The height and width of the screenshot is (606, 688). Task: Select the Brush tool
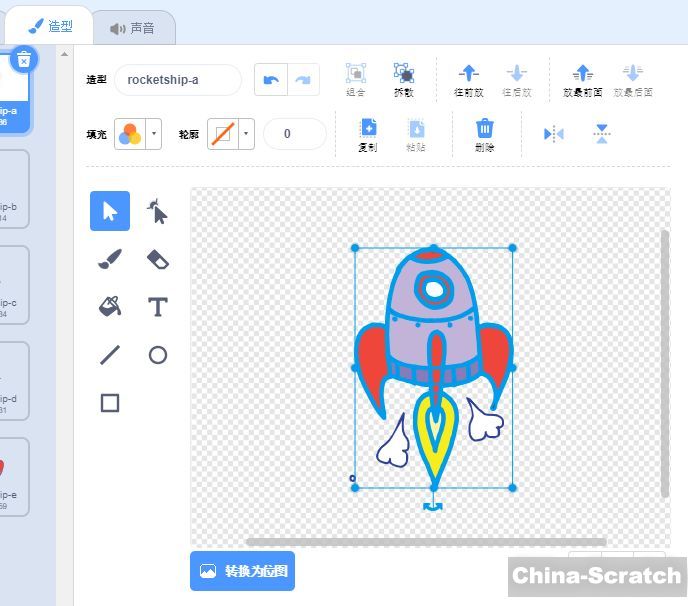(x=110, y=260)
